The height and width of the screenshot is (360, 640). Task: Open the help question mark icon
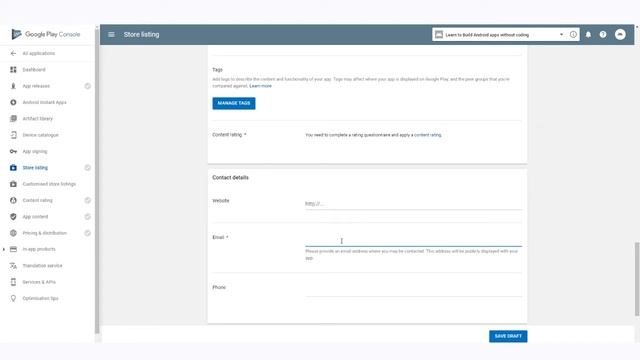[x=603, y=35]
